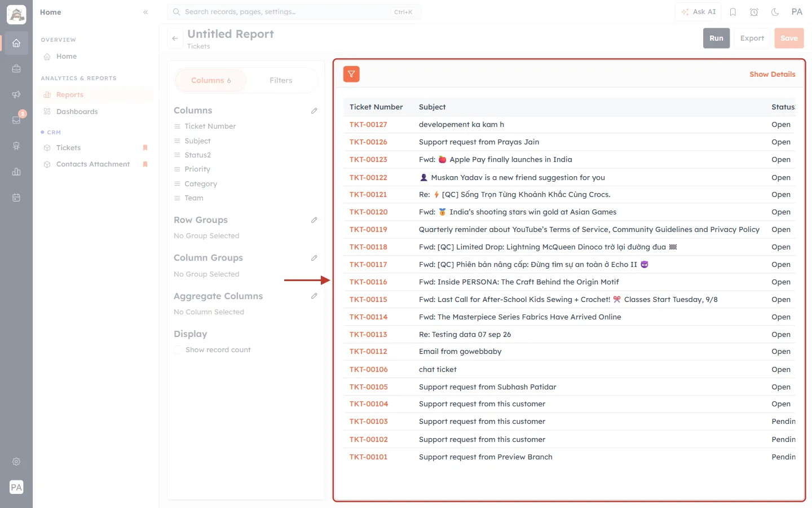812x508 pixels.
Task: Click the bar chart icon in the left rail
Action: (x=16, y=172)
